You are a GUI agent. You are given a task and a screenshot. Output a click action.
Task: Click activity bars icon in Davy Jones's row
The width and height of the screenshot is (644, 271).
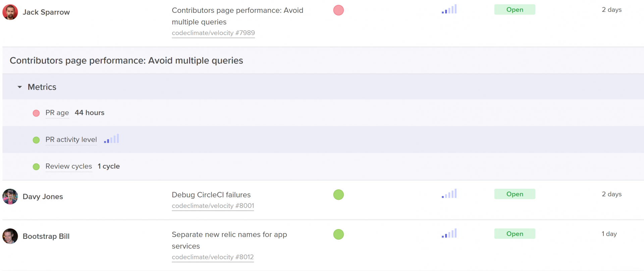click(449, 194)
